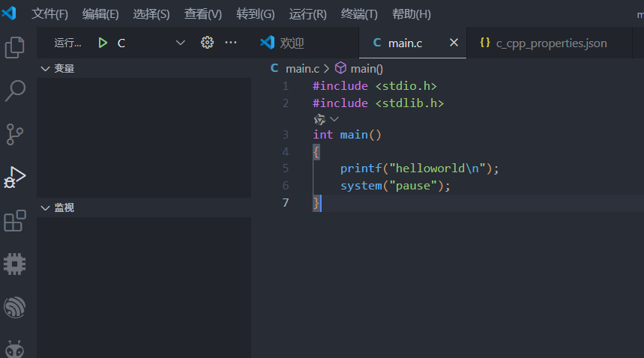
Task: Open the 文件(F) menu
Action: [49, 14]
